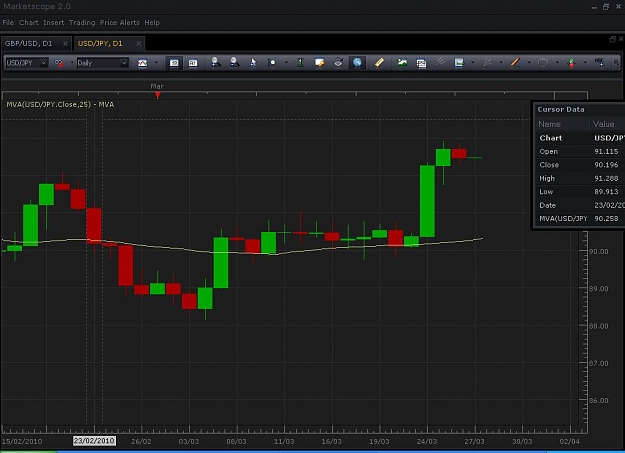Switch to the GBP/USD, D1 tab
Screen dimensions: 625x453
29,43
